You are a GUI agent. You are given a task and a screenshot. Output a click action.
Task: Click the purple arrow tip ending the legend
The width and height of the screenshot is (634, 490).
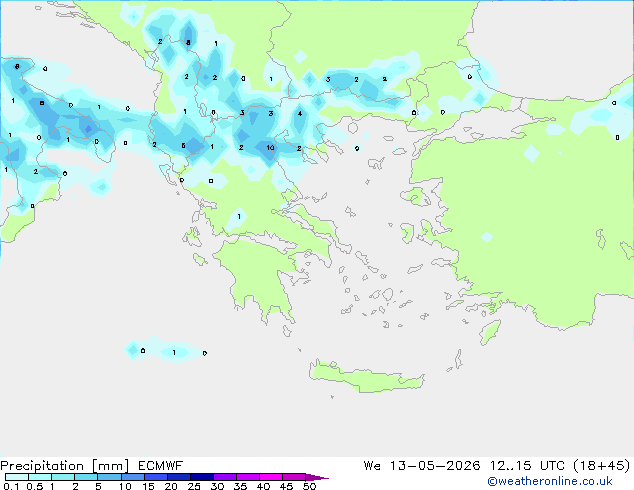pos(317,477)
